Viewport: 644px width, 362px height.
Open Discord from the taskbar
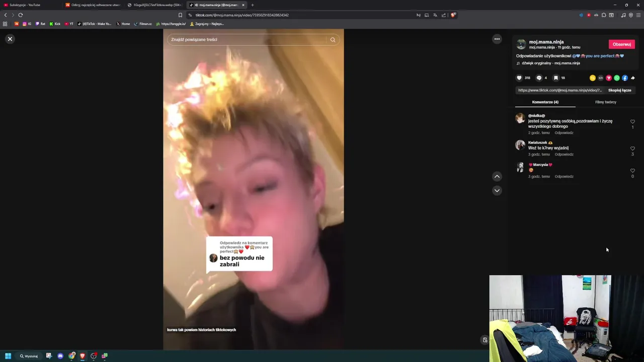60,356
